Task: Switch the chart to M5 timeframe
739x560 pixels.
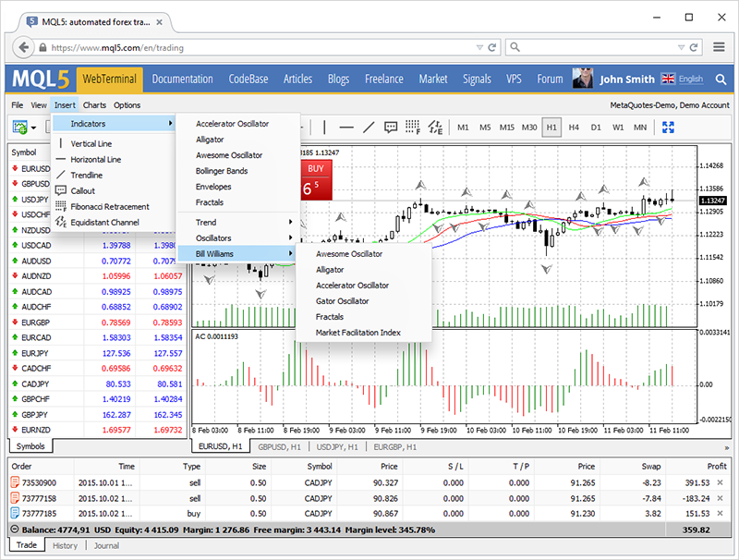Action: (484, 128)
